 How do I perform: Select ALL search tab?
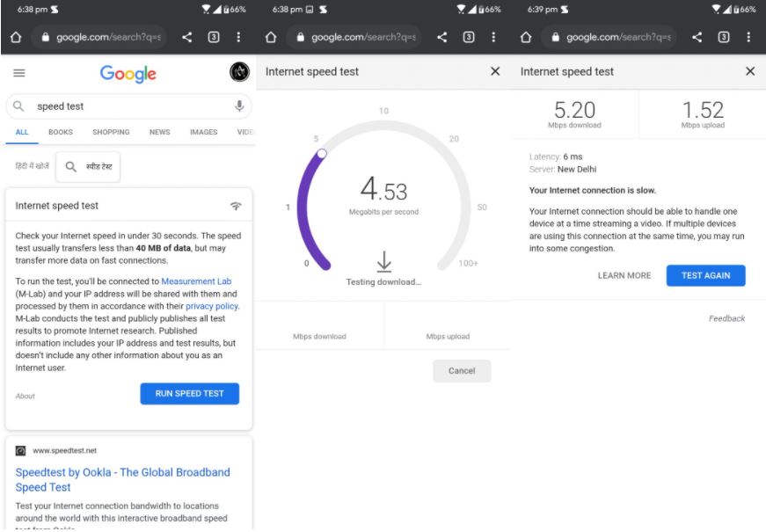[22, 132]
